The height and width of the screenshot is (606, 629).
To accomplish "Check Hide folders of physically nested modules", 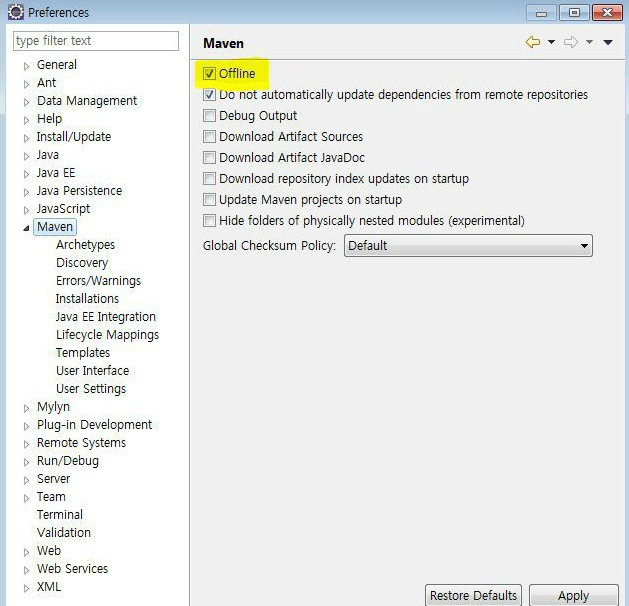I will (x=209, y=221).
